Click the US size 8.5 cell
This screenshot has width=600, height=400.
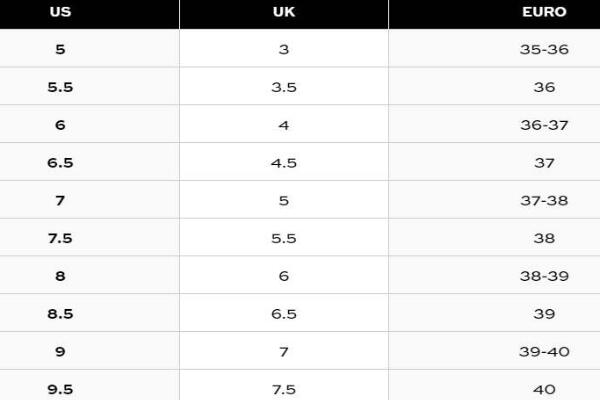click(60, 314)
